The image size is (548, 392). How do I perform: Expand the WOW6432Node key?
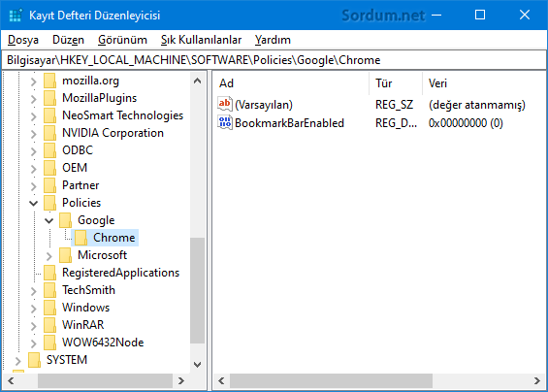[x=34, y=343]
